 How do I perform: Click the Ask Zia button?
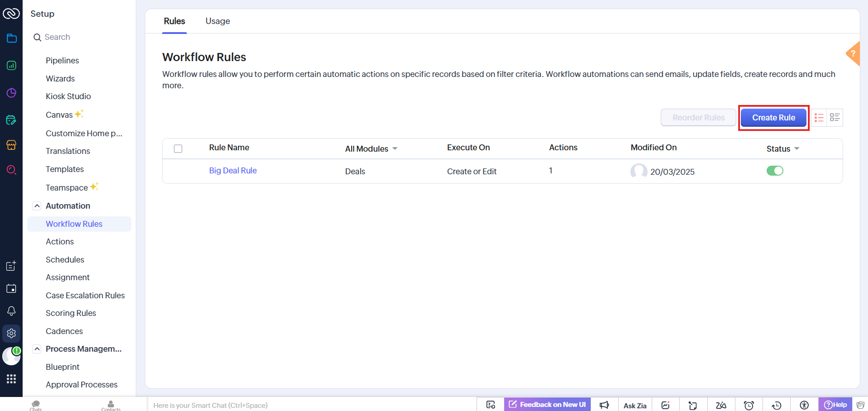[x=634, y=406]
